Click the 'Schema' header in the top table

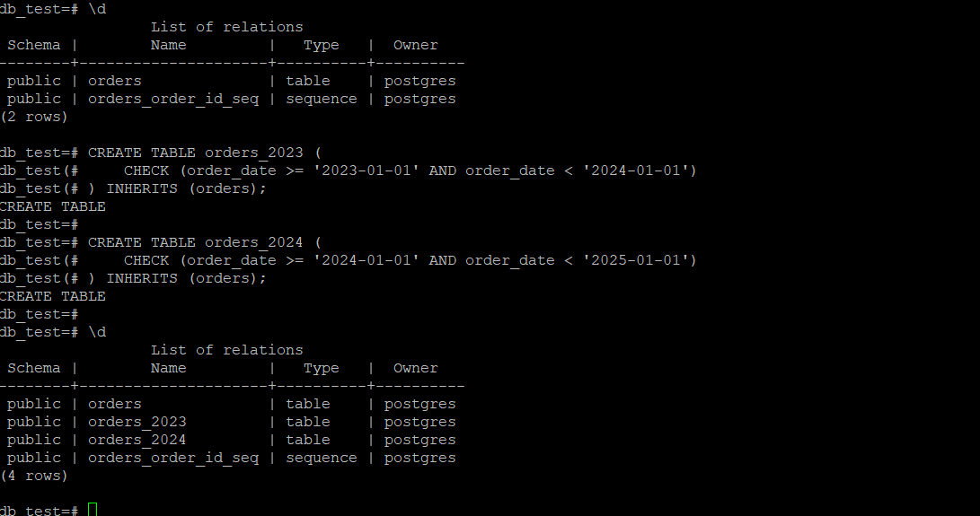click(34, 45)
